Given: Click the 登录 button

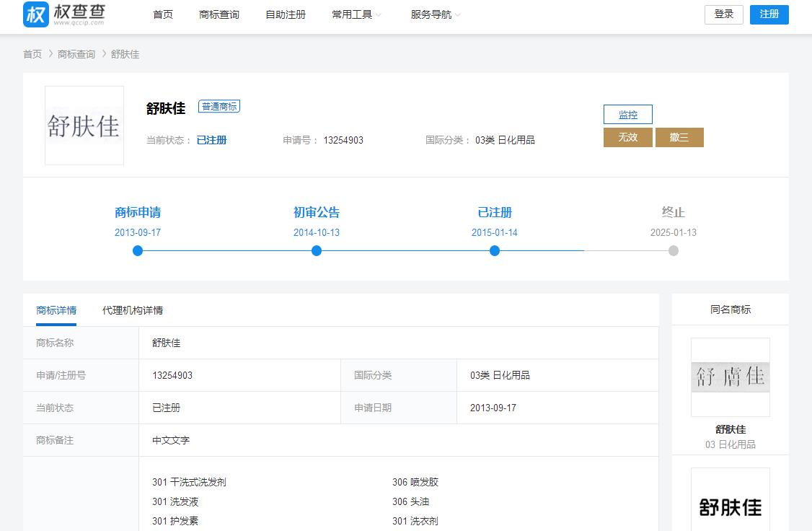Looking at the screenshot, I should pos(723,14).
